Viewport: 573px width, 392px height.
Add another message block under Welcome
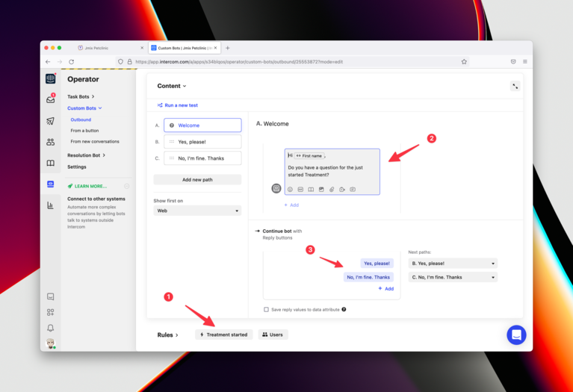coord(291,205)
